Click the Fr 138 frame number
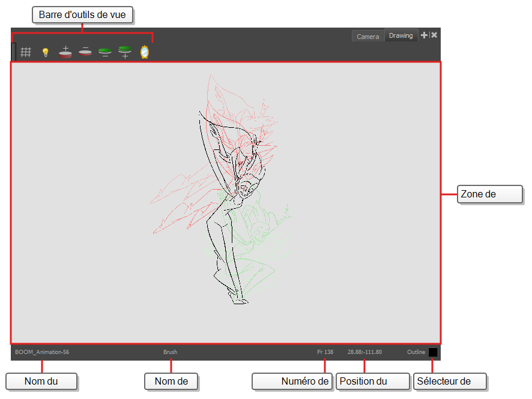 click(x=325, y=352)
